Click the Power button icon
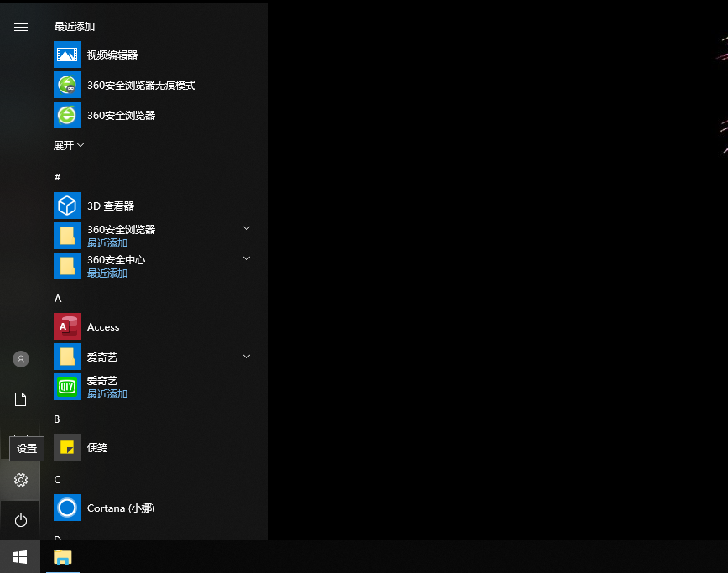 point(20,520)
